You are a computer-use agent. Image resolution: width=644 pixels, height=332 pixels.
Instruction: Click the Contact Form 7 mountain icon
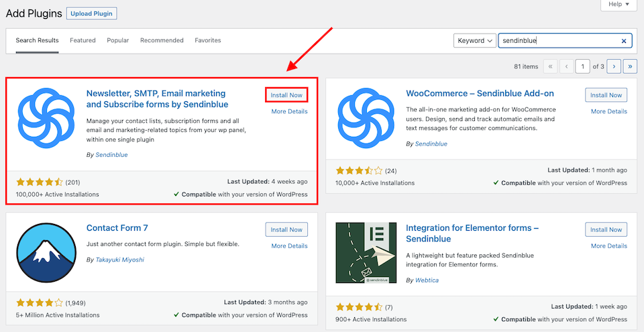click(46, 253)
